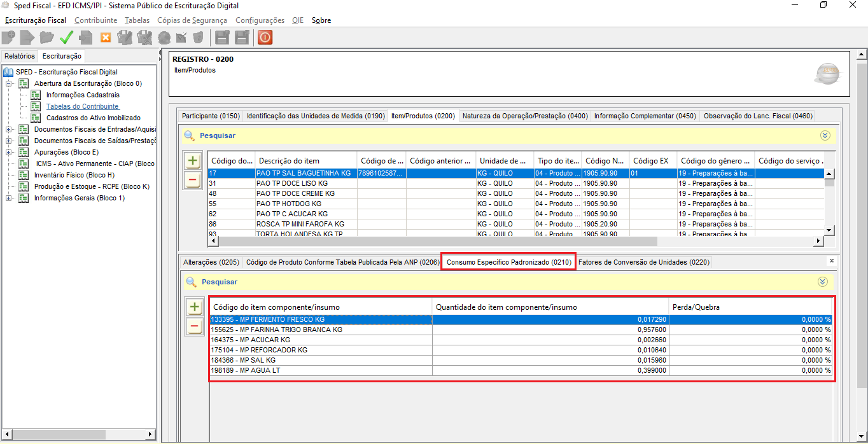
Task: Add a component row with lower plus icon
Action: pyautogui.click(x=195, y=307)
